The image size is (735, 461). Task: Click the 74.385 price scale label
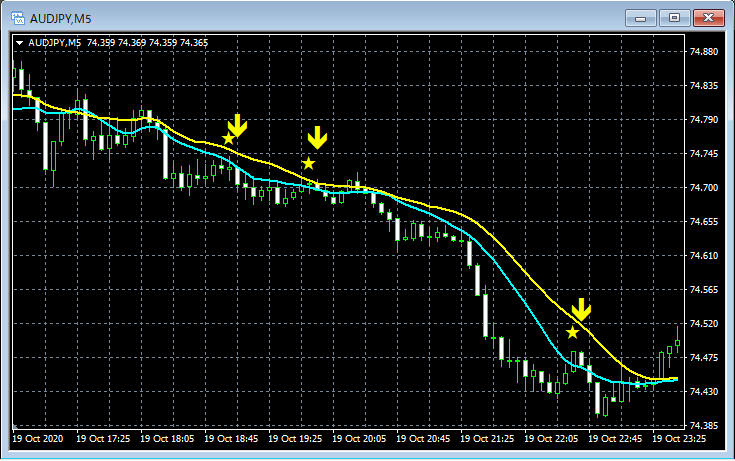(704, 426)
